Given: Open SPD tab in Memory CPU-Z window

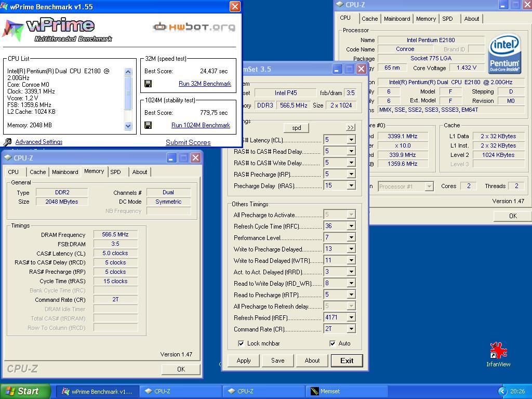Looking at the screenshot, I should pyautogui.click(x=115, y=172).
